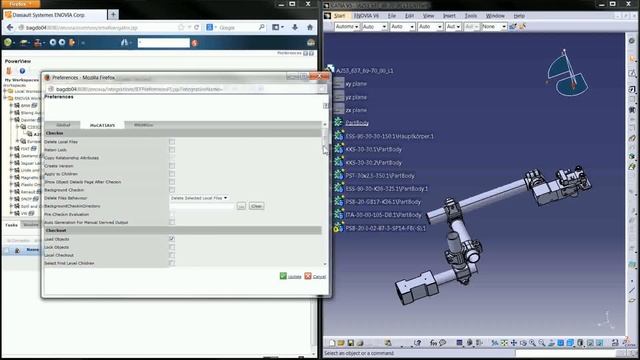The width and height of the screenshot is (640, 360).
Task: Expand the VW workspace tree node
Action: click(11, 213)
